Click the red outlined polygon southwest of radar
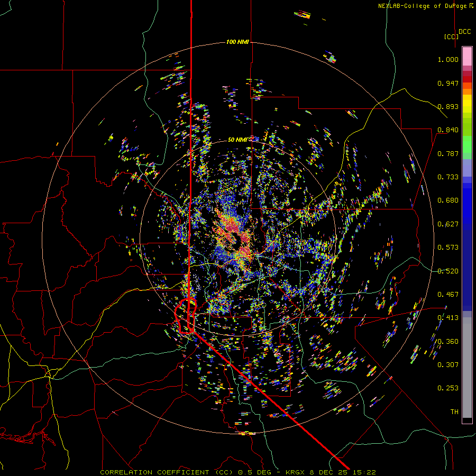This screenshot has height=476, width=476. [x=186, y=316]
